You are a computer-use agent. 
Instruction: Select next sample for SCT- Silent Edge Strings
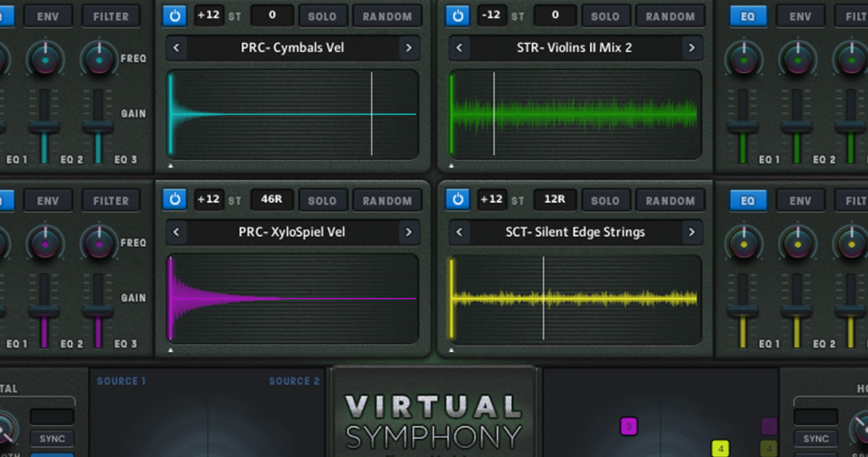(692, 232)
